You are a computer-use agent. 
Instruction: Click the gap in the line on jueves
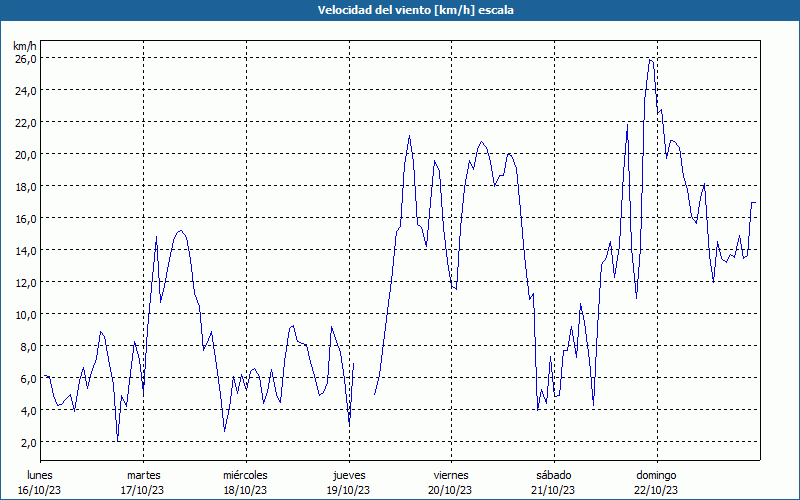pos(364,379)
